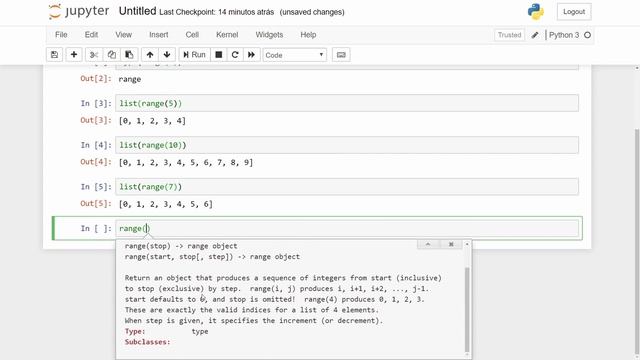Image resolution: width=640 pixels, height=360 pixels.
Task: Paste cells below icon
Action: pos(129,55)
